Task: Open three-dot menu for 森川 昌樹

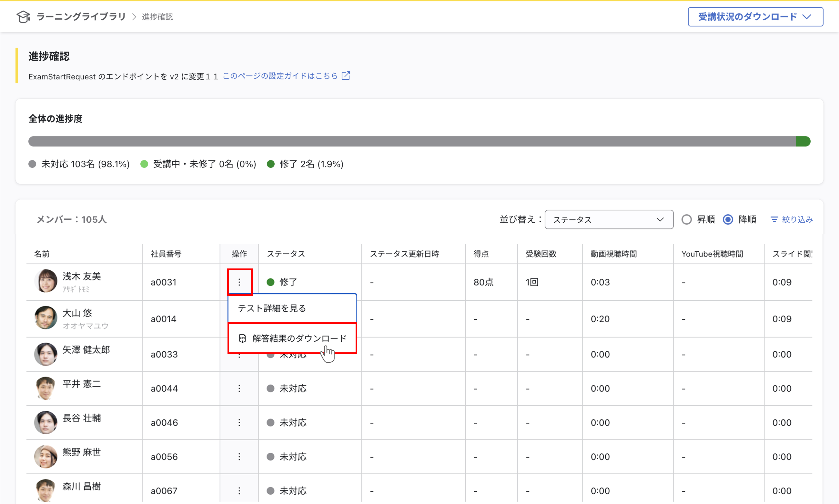Action: (239, 490)
